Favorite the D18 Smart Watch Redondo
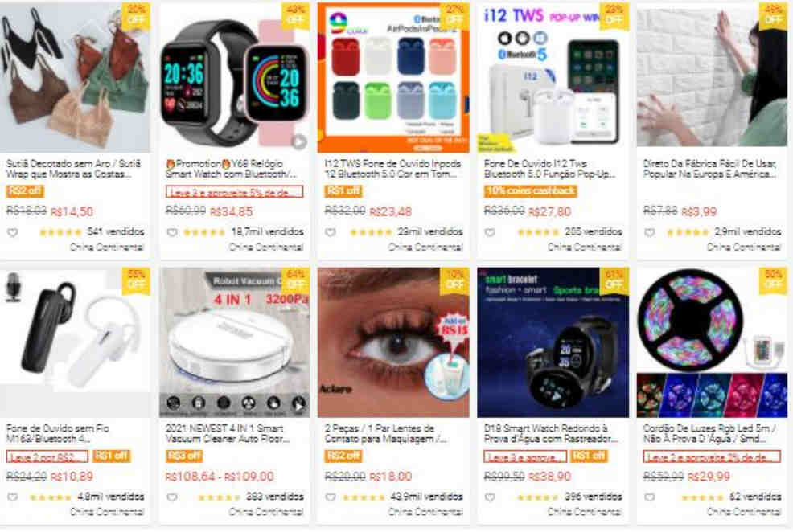The image size is (793, 532). click(490, 497)
